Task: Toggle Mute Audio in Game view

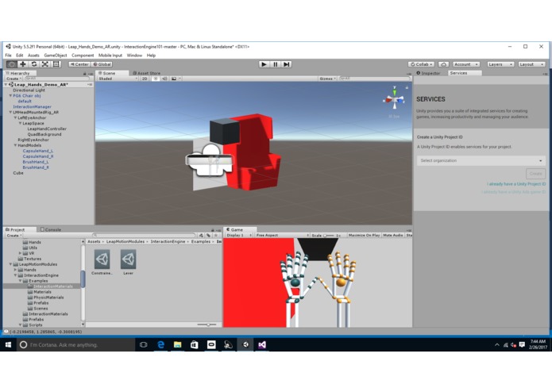Action: tap(393, 235)
